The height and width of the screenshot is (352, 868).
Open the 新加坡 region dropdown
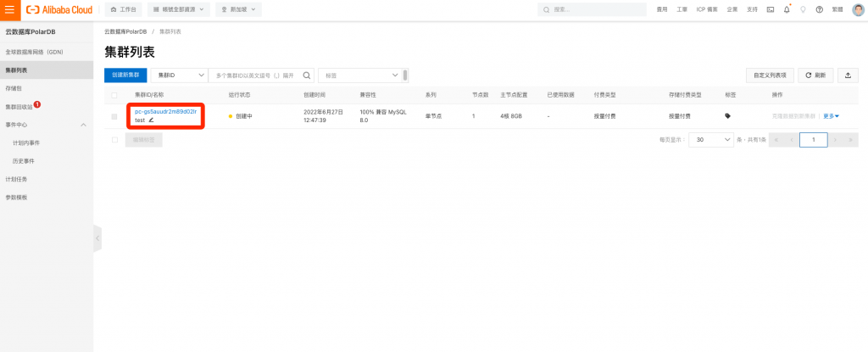(238, 9)
